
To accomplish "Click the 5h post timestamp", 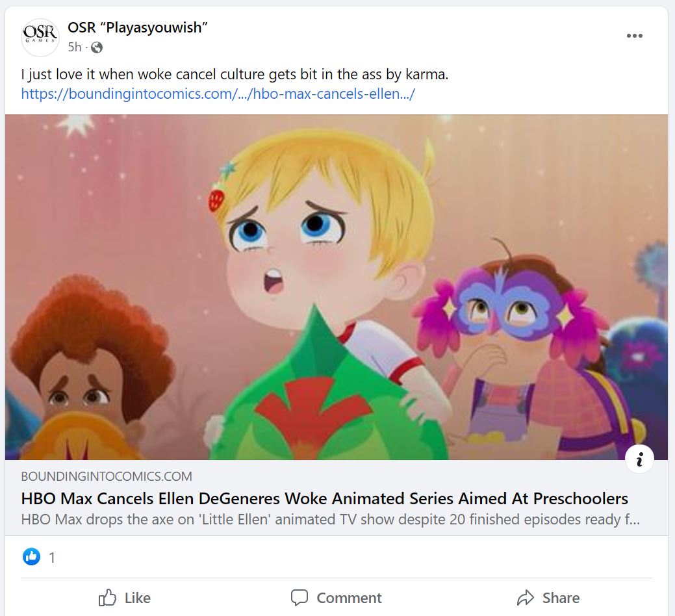I will (x=74, y=47).
